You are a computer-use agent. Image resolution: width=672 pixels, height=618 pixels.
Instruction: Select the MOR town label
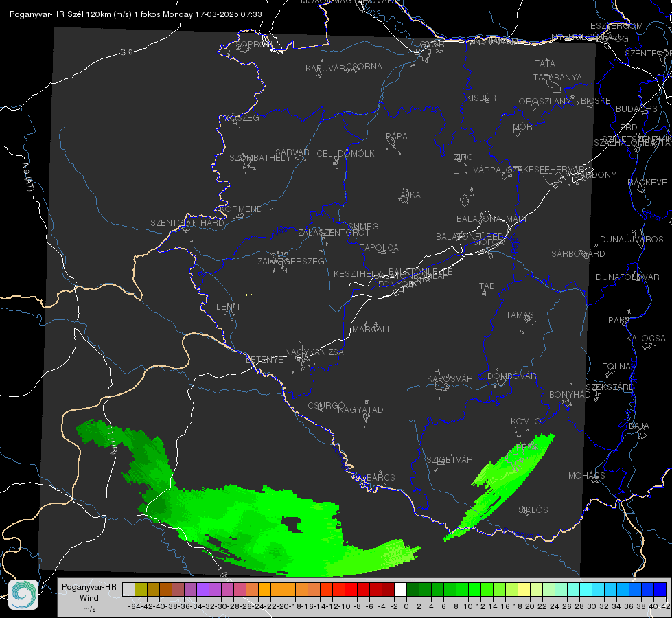(x=522, y=127)
